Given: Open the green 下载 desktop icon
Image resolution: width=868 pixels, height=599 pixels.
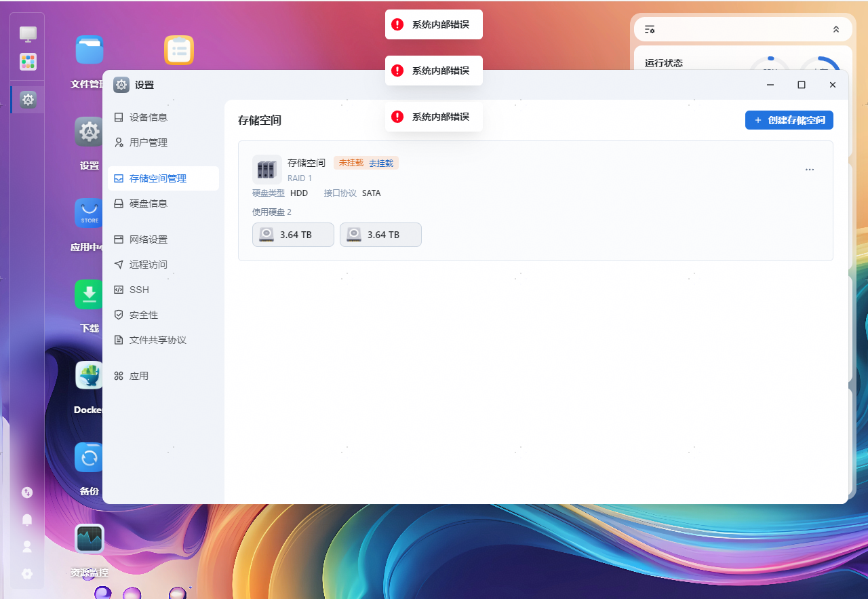Looking at the screenshot, I should tap(89, 294).
